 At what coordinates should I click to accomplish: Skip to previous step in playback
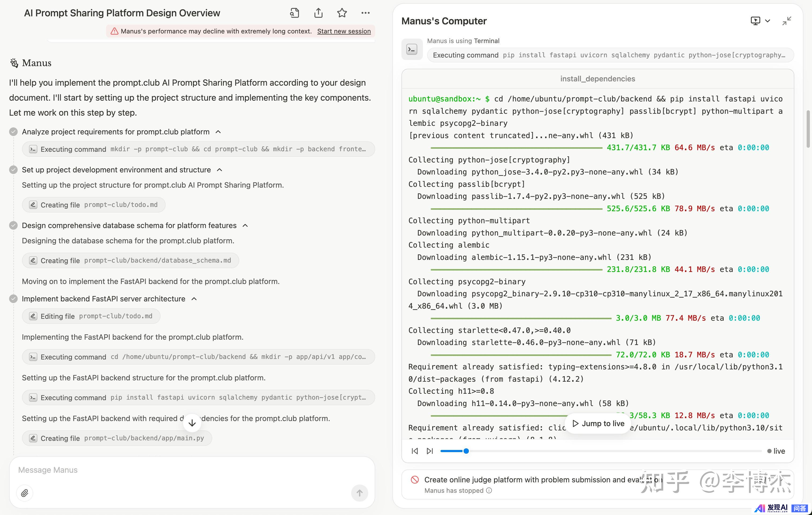[x=415, y=451]
